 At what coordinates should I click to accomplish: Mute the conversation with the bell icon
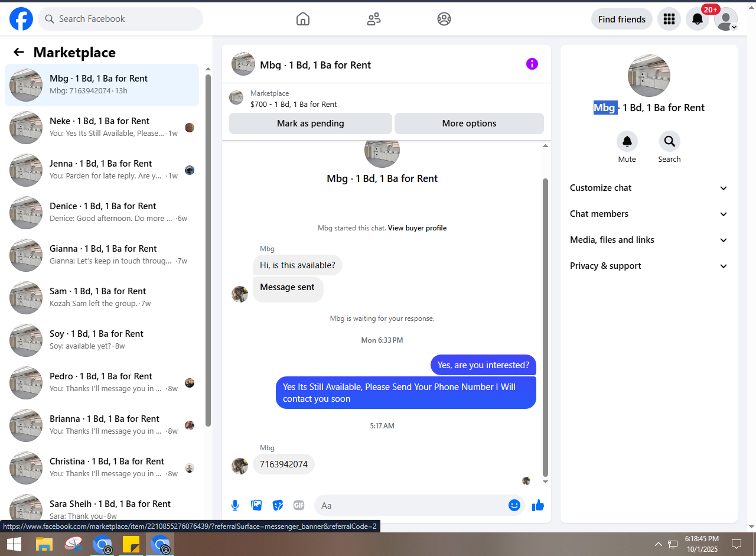(627, 142)
